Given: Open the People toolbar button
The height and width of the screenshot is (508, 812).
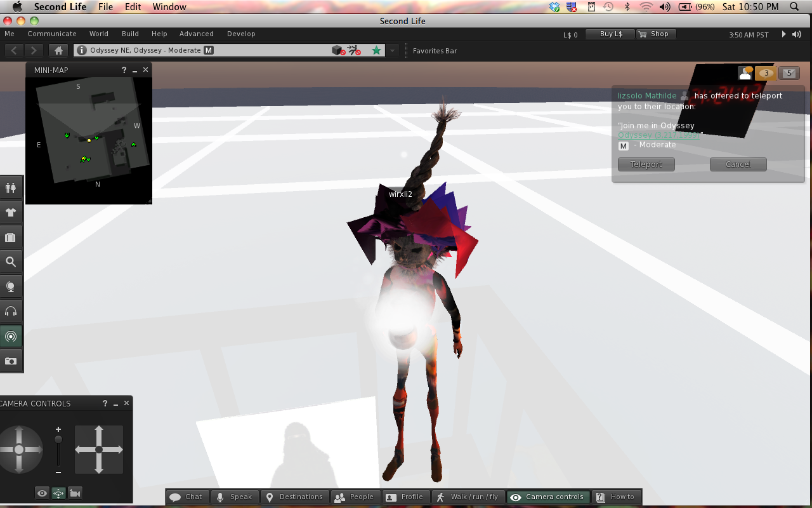Looking at the screenshot, I should point(355,497).
